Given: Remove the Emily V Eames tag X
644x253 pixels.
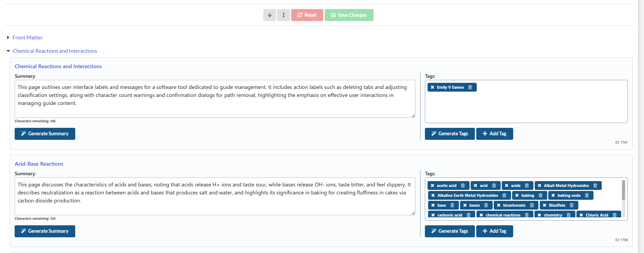Looking at the screenshot, I should click(x=433, y=87).
